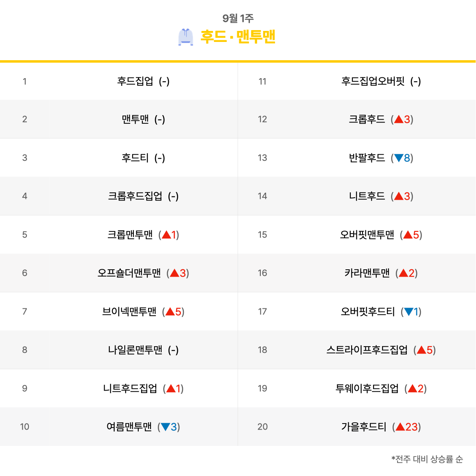Open the 맨투맨 keyword at rank 2

[135, 119]
